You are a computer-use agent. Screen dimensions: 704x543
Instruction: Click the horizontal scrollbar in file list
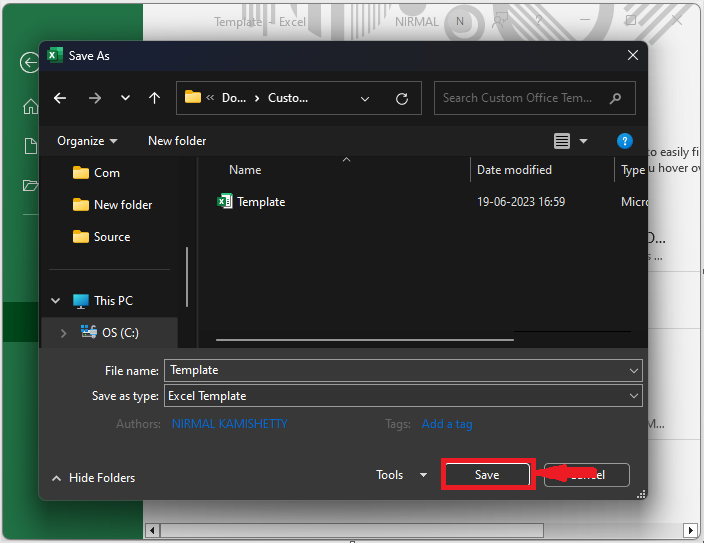[x=365, y=340]
